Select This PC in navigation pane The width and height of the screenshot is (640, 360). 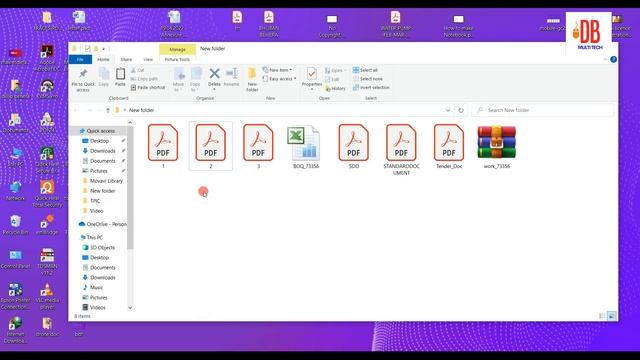pyautogui.click(x=95, y=238)
